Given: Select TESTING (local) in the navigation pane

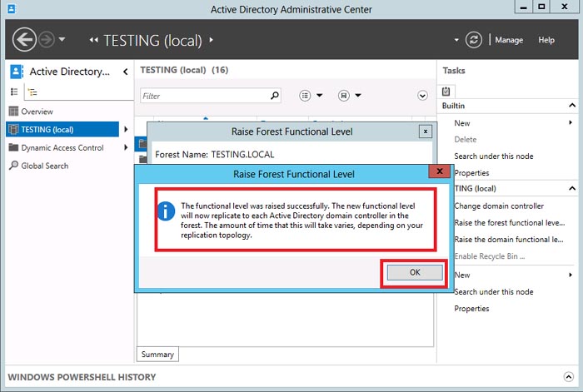Looking at the screenshot, I should (x=62, y=129).
